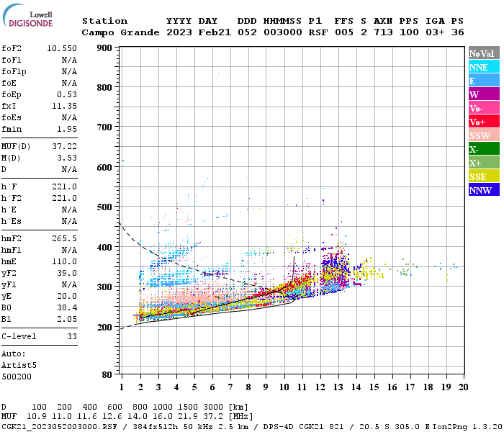Click the MUF 21.9 table value
The height and width of the screenshot is (432, 504).
click(x=188, y=417)
